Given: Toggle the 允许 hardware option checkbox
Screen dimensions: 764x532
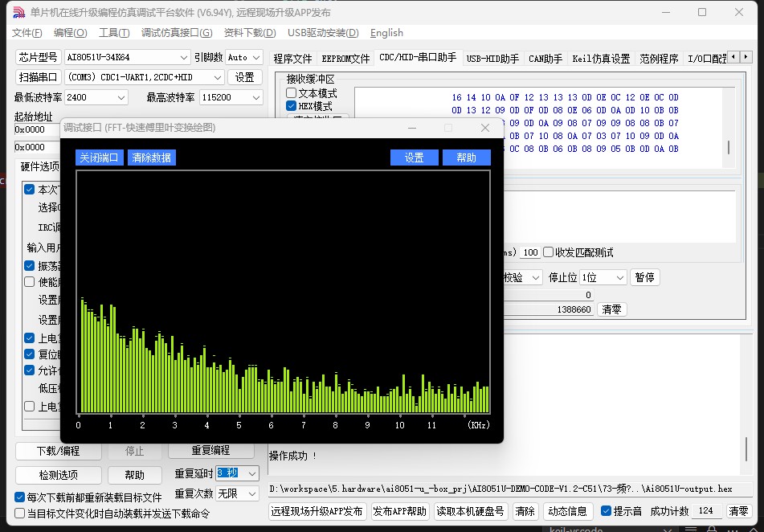Looking at the screenshot, I should point(29,370).
